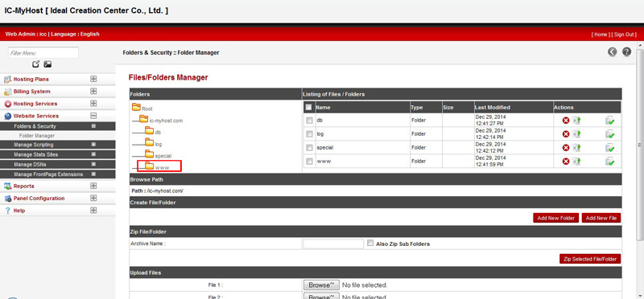Open the www folder in the tree
The image size is (644, 299).
[157, 167]
